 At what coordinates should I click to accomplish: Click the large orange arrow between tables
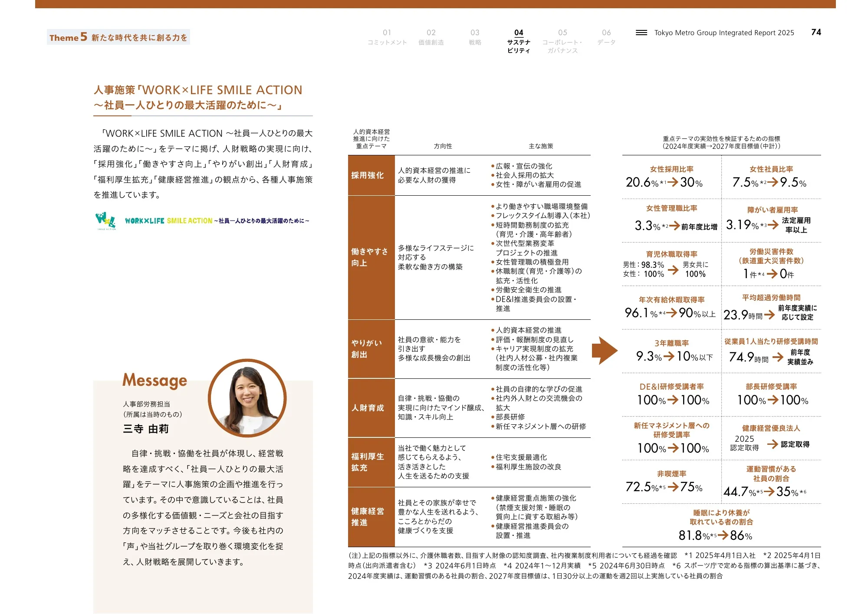(x=605, y=350)
